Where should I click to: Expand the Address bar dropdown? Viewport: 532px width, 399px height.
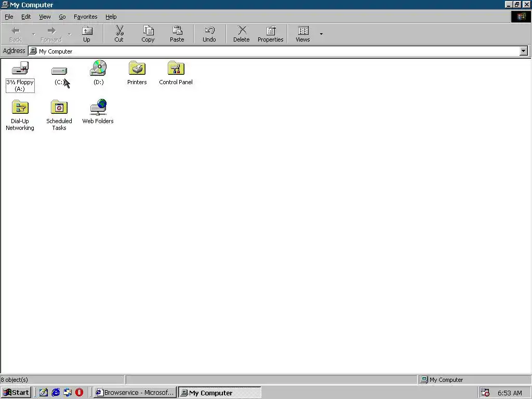524,51
